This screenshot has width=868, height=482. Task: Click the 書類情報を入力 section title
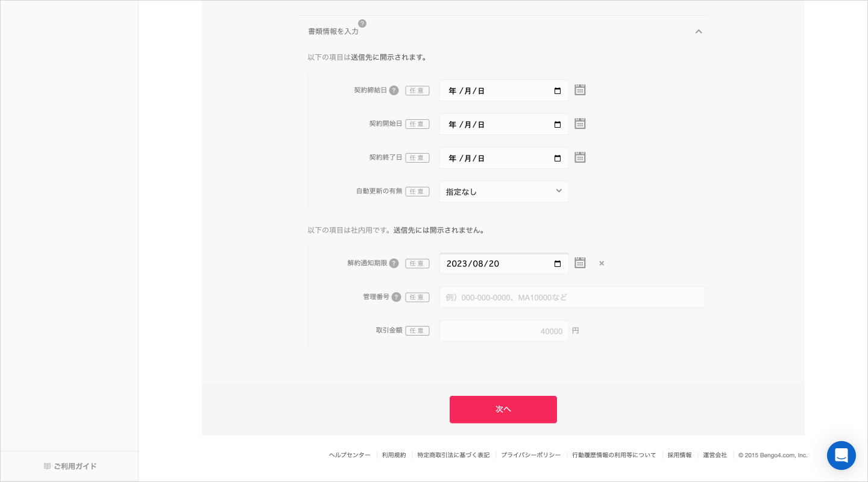(333, 31)
